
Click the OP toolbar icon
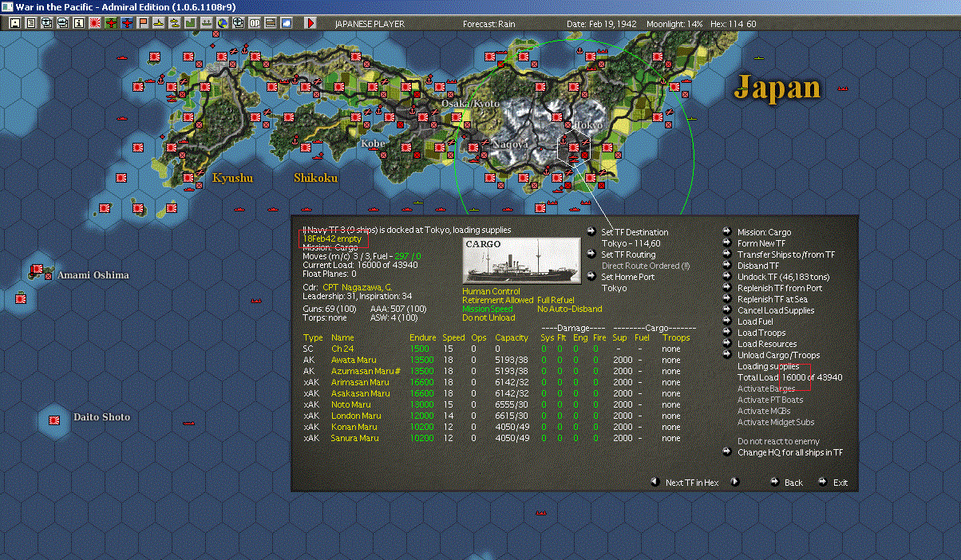255,23
